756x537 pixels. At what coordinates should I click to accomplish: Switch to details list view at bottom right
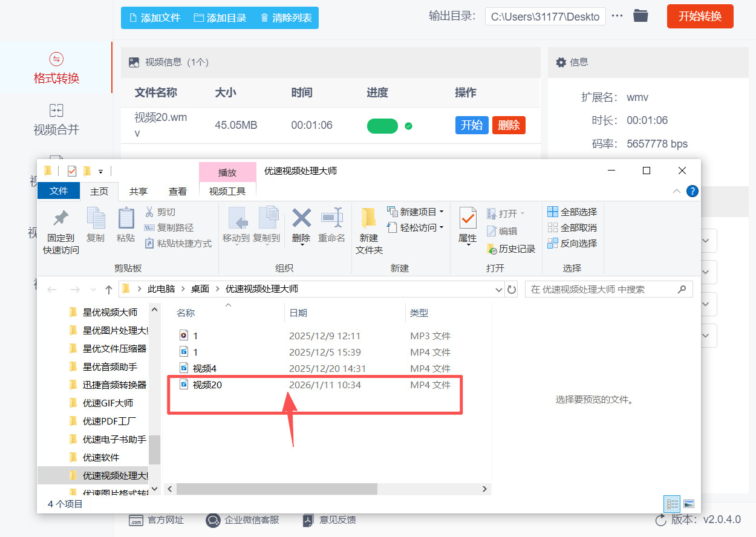tap(671, 504)
